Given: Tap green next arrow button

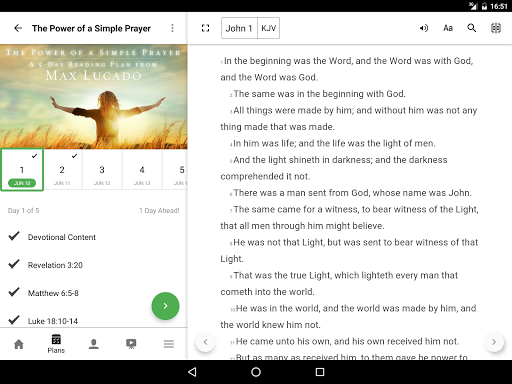Looking at the screenshot, I should point(165,306).
